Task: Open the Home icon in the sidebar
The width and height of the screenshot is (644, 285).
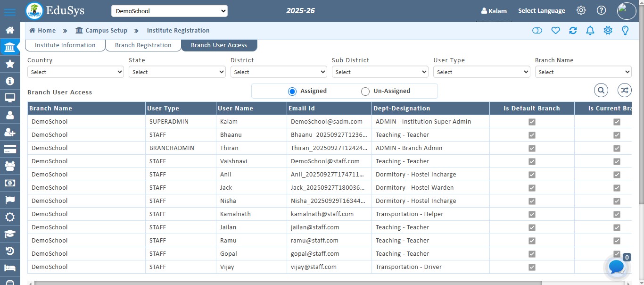Action: click(10, 29)
